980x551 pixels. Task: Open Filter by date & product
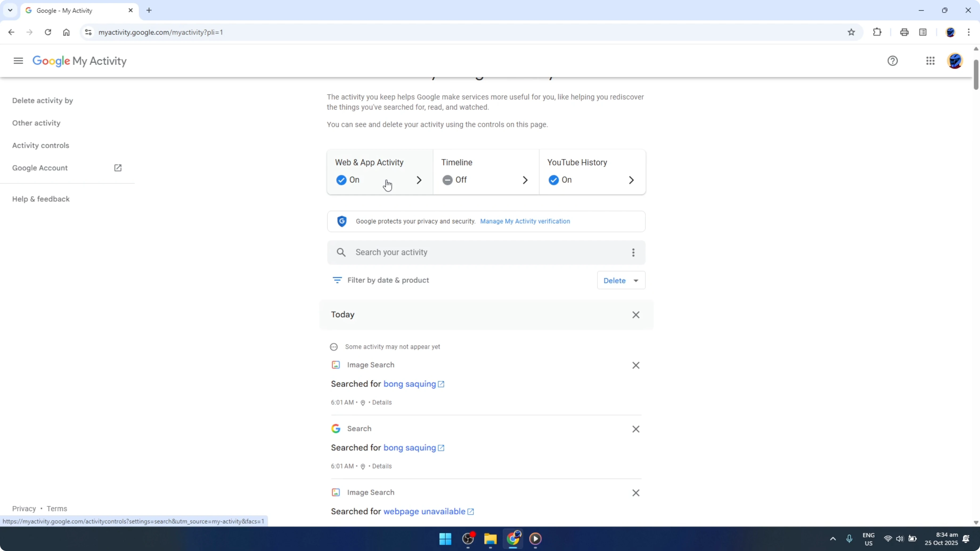381,280
